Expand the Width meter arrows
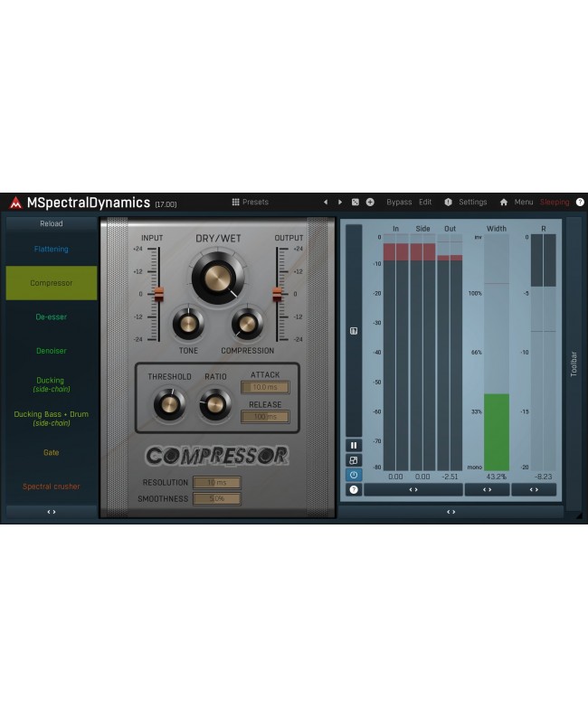Image resolution: width=588 pixels, height=718 pixels. 488,489
